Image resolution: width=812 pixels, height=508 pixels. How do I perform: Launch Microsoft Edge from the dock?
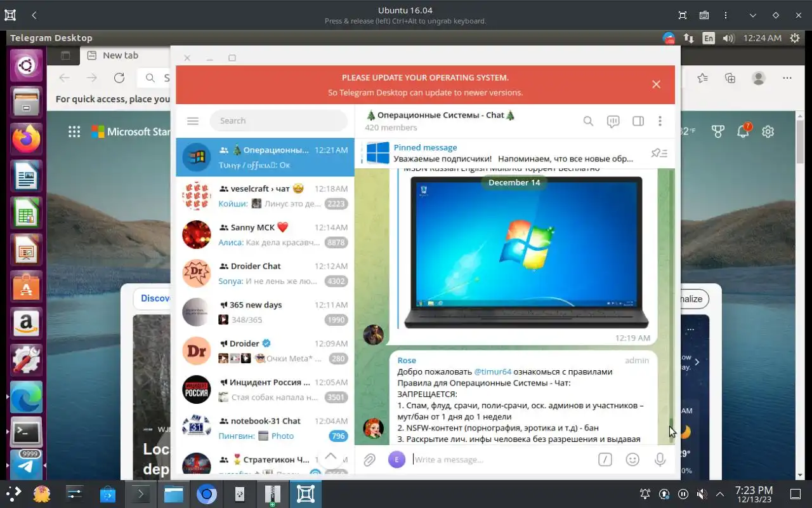click(26, 397)
